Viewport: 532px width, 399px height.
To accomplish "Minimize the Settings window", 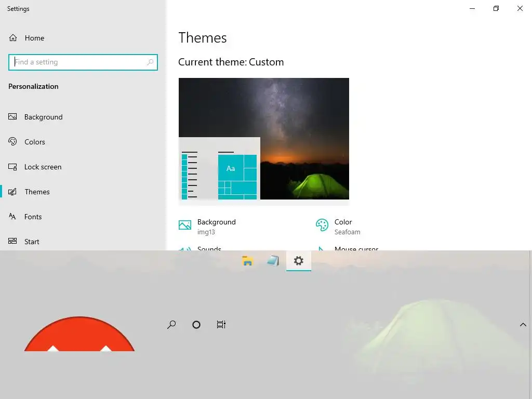I will (472, 8).
